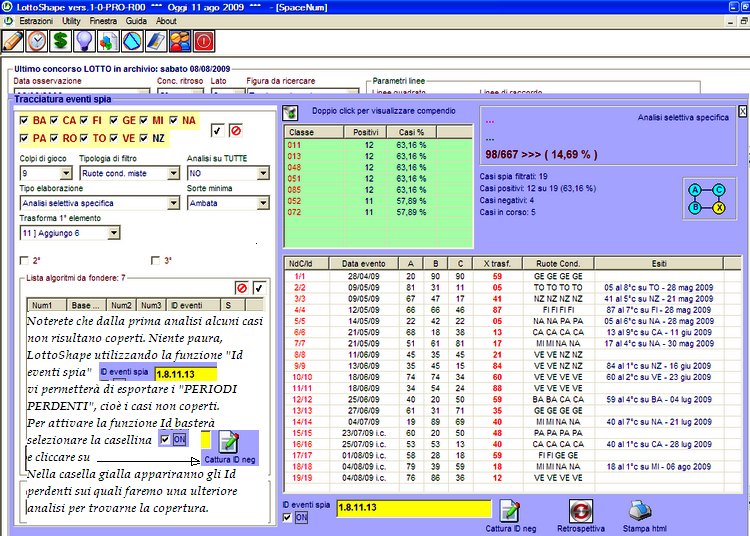
Task: Open the Finestra menu
Action: point(103,21)
